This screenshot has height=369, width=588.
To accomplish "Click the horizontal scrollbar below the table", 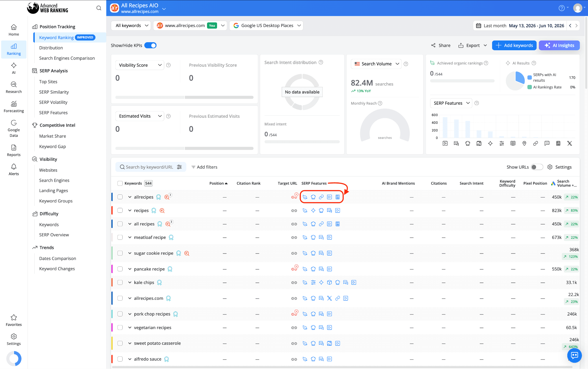I will coord(342,367).
